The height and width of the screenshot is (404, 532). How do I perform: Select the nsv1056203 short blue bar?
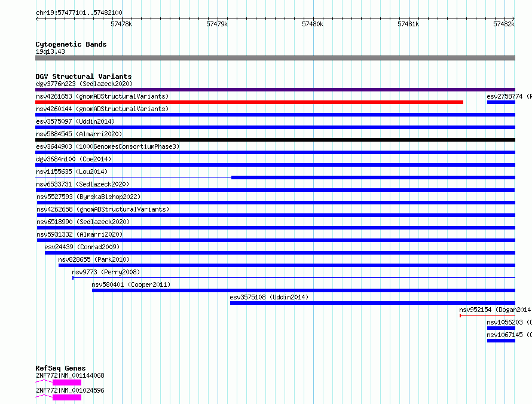[x=501, y=328]
